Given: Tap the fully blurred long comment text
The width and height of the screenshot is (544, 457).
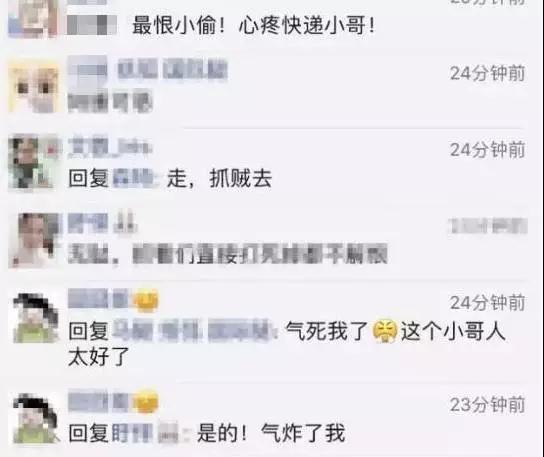Looking at the screenshot, I should pyautogui.click(x=227, y=254).
